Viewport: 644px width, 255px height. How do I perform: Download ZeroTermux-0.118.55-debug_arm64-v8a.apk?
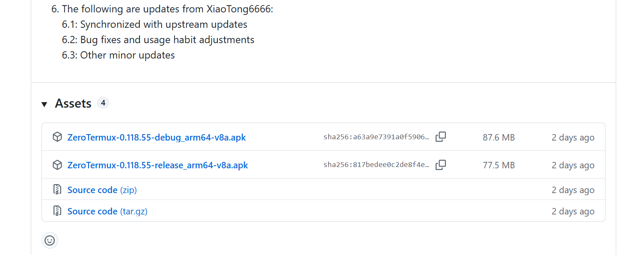[157, 137]
